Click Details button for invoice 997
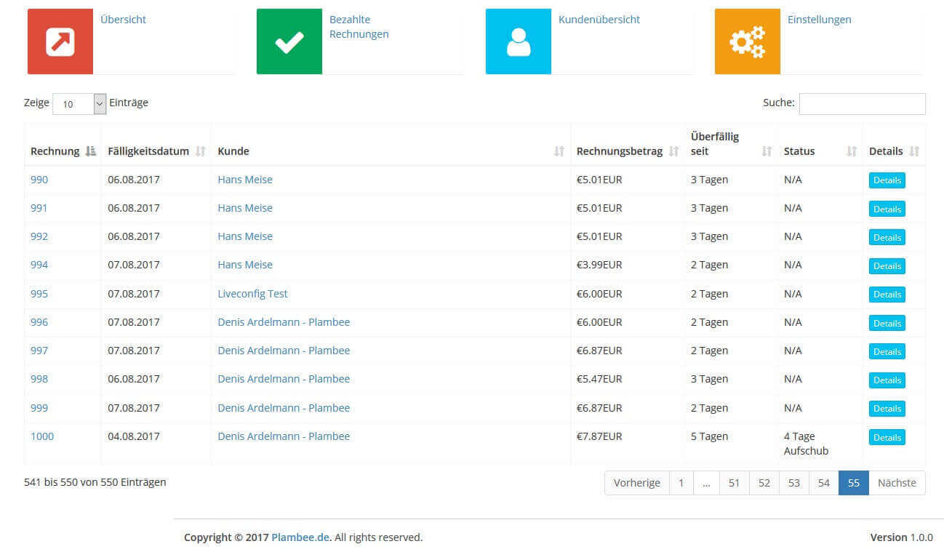Image resolution: width=944 pixels, height=560 pixels. point(887,351)
